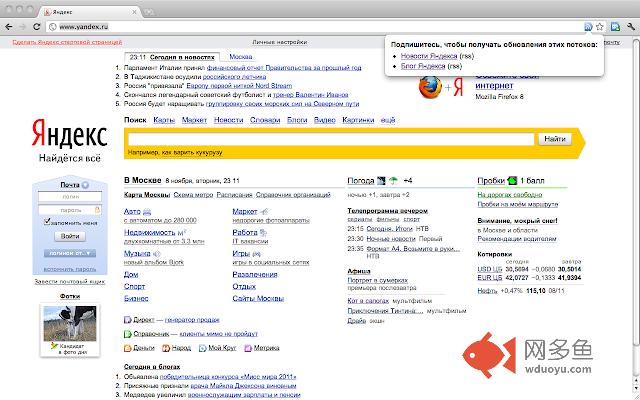Screen dimensions: 640x400
Task: Click the Firefox logo banner icon
Action: tap(430, 87)
